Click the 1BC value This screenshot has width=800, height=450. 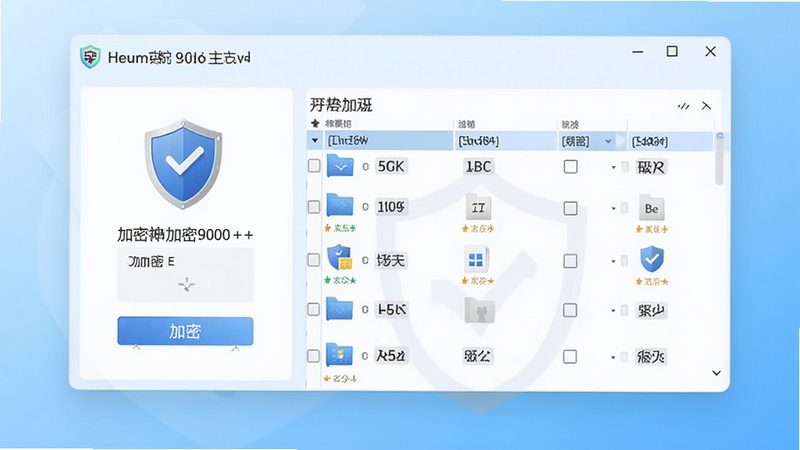[x=479, y=167]
